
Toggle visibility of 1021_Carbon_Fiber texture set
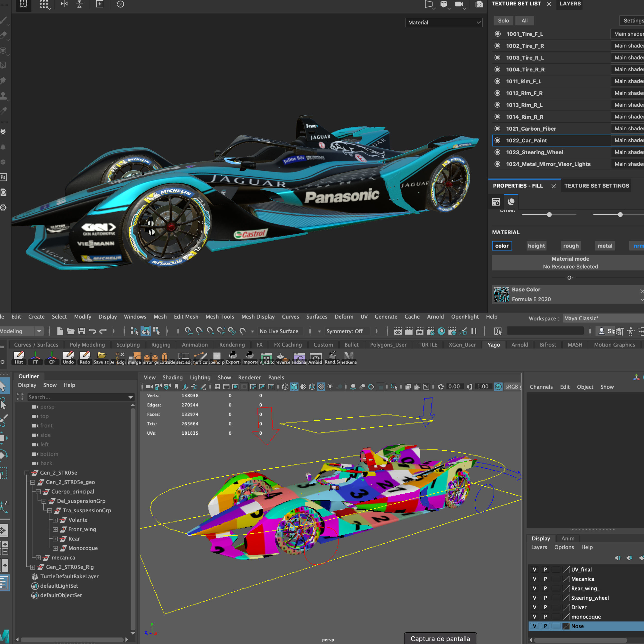(497, 128)
